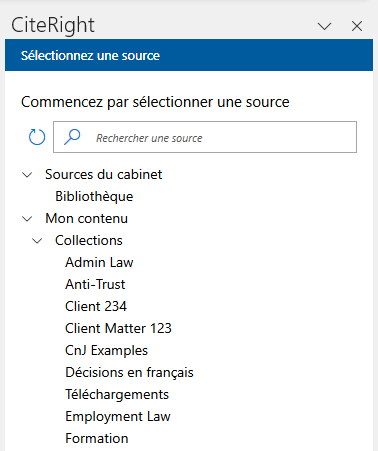Open the Admin Law collection
The height and width of the screenshot is (451, 378).
click(99, 262)
